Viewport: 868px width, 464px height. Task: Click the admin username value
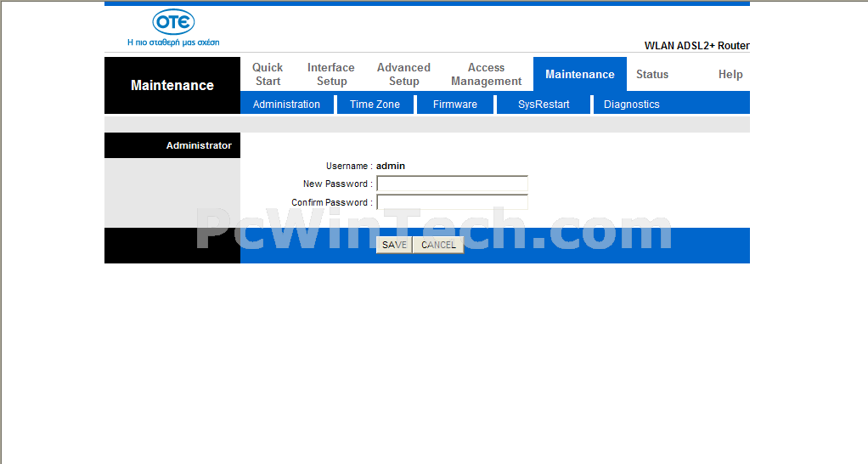(391, 166)
